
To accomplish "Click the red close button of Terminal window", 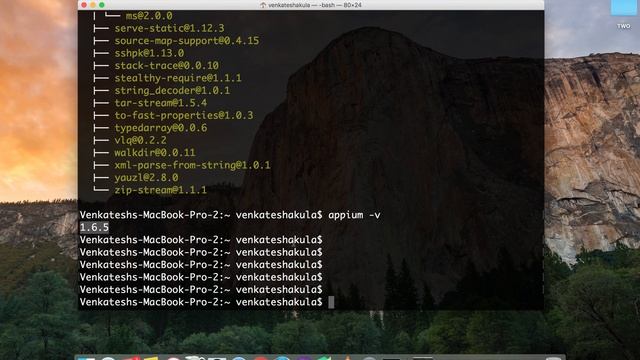I will click(x=84, y=5).
